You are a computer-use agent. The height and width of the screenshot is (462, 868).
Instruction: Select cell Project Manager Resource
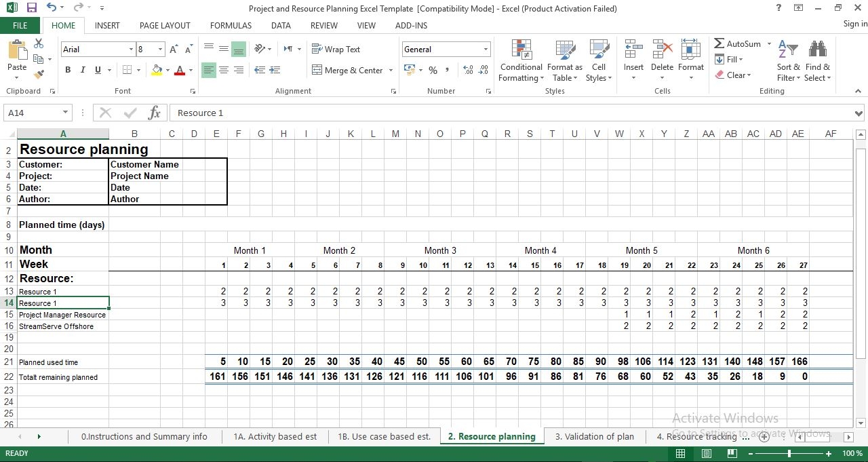click(x=62, y=315)
